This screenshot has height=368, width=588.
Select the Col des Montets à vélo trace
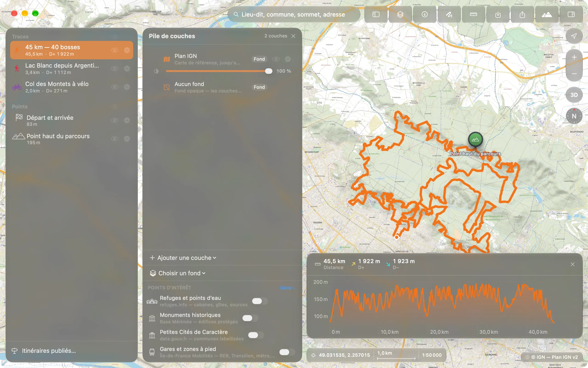pos(72,87)
